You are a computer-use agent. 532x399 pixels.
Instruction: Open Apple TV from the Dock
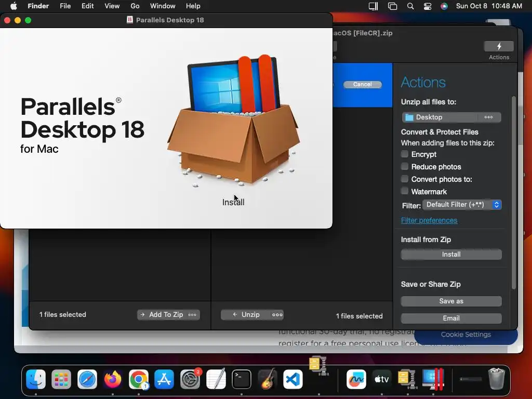coord(382,379)
